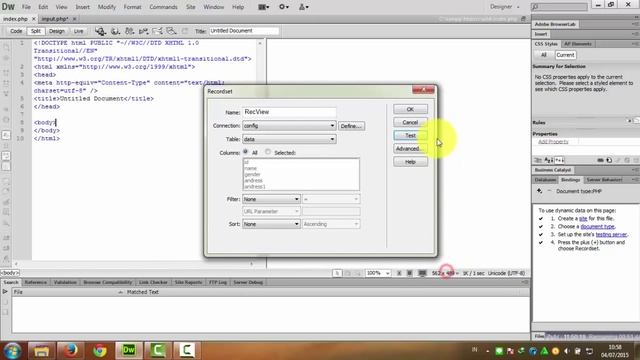640x360 pixels.
Task: Open the Validation results tab
Action: point(65,282)
